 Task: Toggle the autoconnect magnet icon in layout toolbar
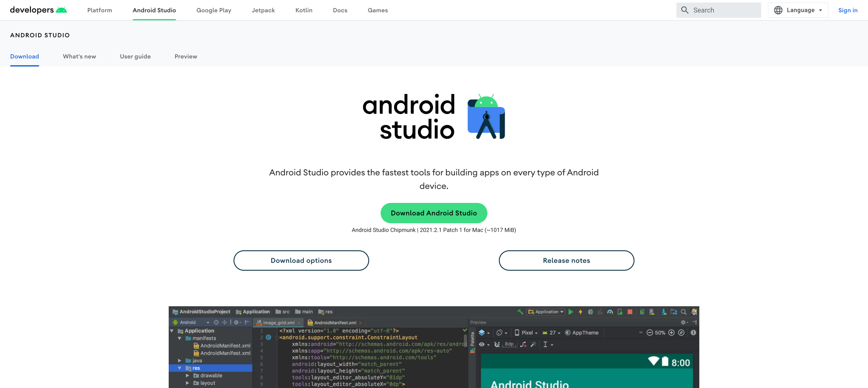(497, 344)
